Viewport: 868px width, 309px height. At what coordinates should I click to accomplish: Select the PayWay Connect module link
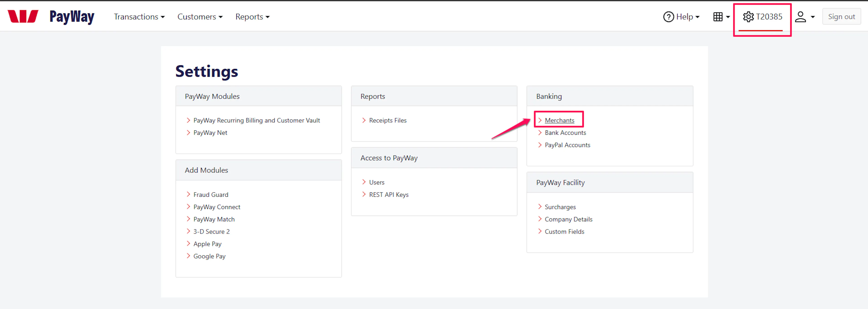click(217, 207)
